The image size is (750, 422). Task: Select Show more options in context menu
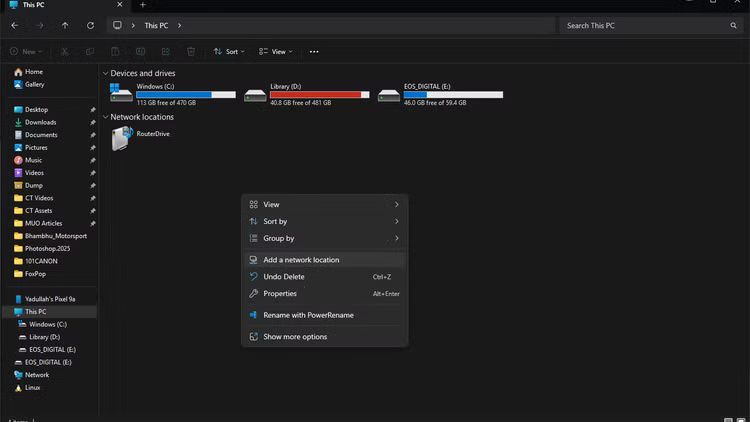295,337
